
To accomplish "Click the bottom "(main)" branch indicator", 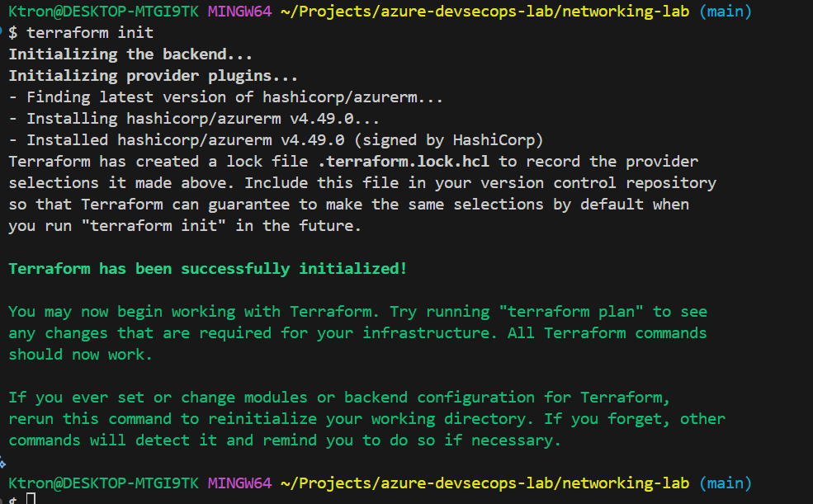I will click(x=726, y=483).
